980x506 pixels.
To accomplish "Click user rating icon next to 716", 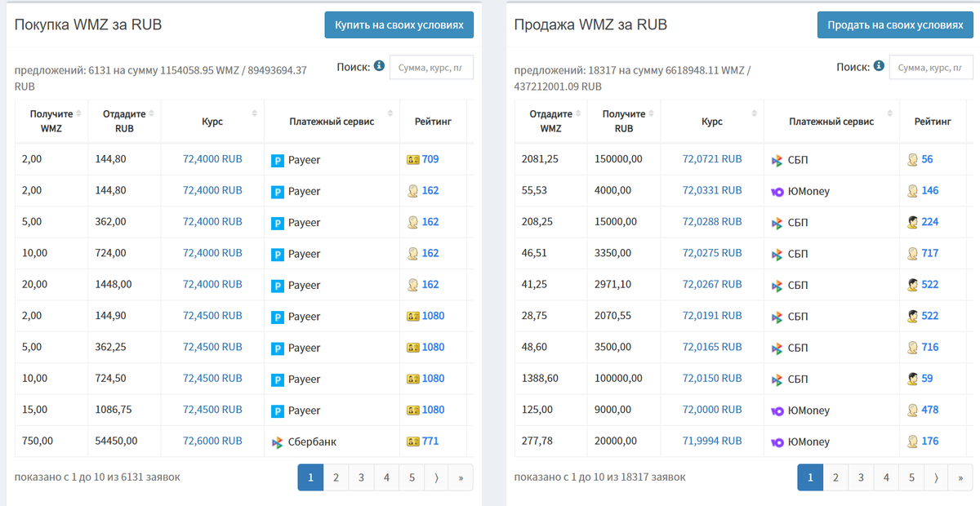I will (913, 348).
